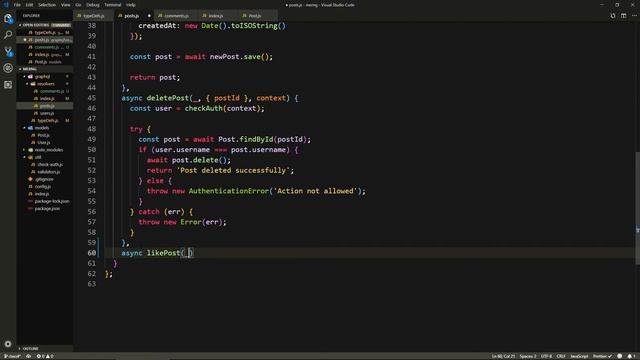
Task: Click Spaces: 2 indentation setting
Action: point(528,356)
